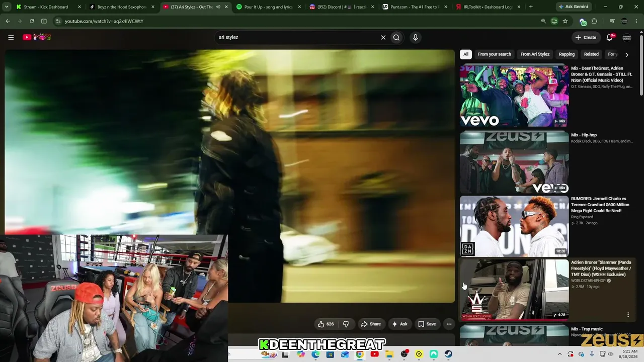The image size is (644, 362).
Task: Like the video with 626 likes
Action: tap(326, 324)
